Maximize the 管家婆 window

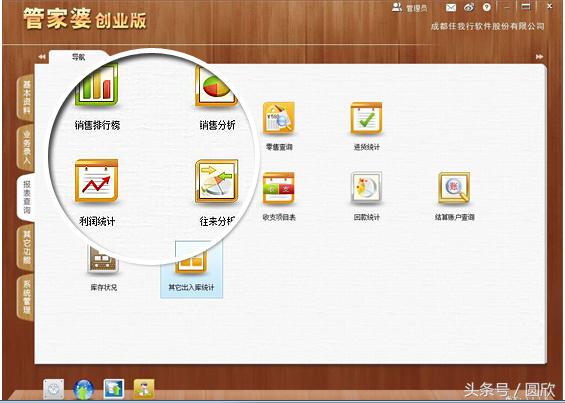tap(526, 7)
